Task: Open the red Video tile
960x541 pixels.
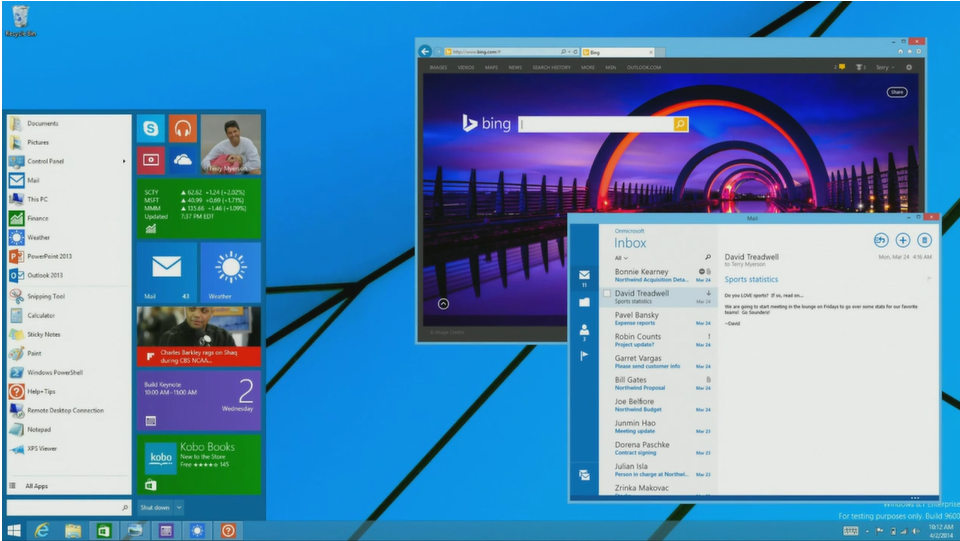Action: point(151,160)
